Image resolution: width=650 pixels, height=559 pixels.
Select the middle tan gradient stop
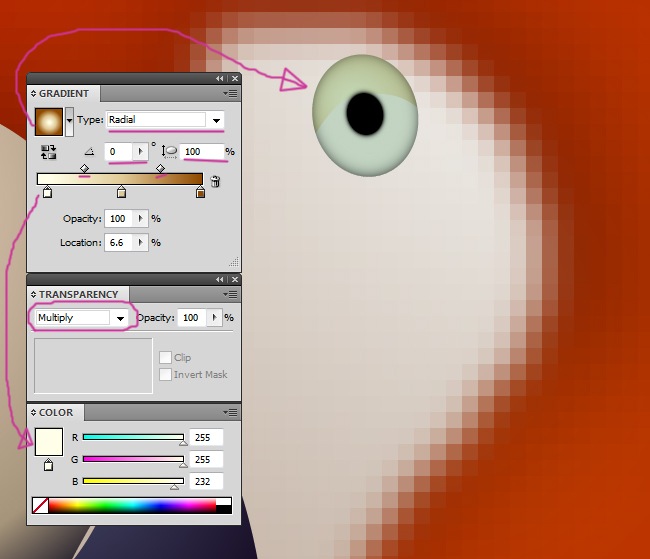121,192
